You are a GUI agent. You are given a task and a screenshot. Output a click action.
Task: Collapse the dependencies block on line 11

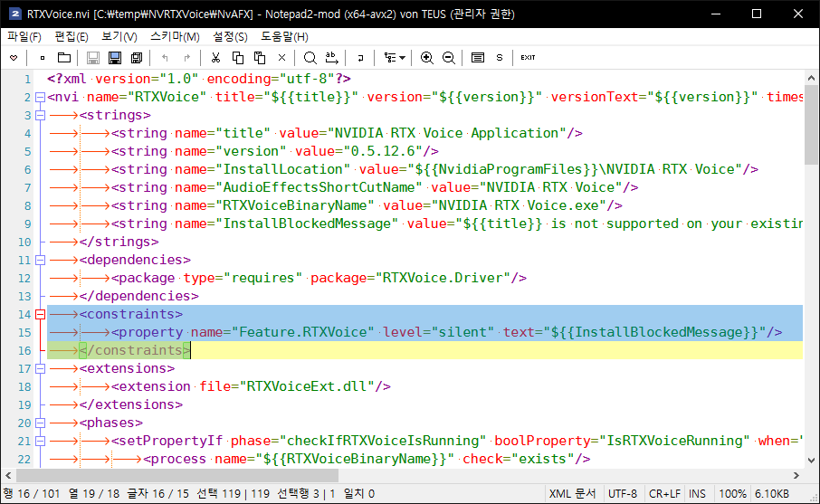tap(40, 261)
